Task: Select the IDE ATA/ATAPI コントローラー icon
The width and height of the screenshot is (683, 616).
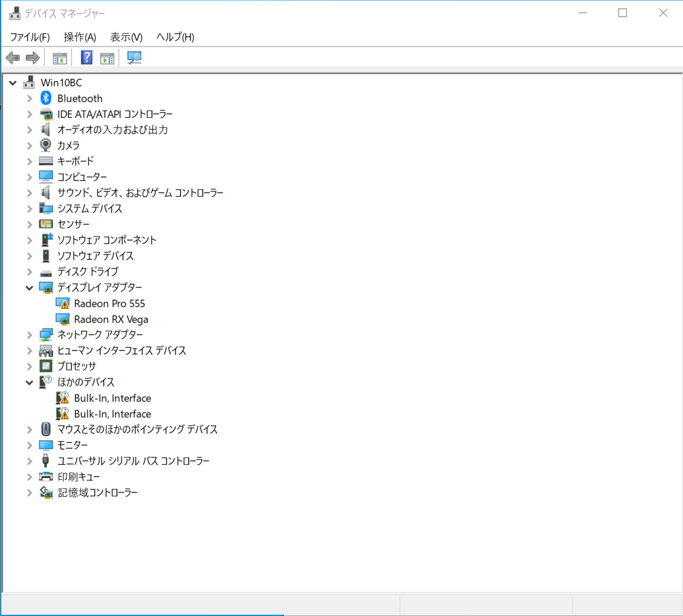Action: (x=46, y=114)
